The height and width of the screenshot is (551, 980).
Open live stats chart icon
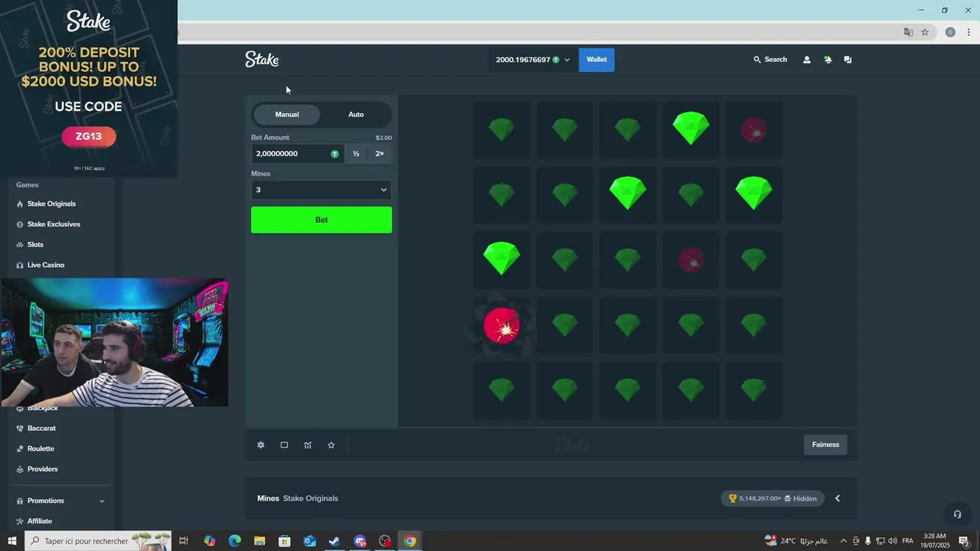click(308, 445)
